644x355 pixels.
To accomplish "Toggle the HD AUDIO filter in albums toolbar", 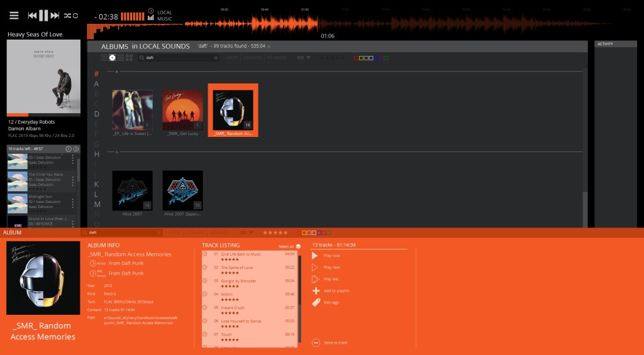I will pyautogui.click(x=277, y=58).
